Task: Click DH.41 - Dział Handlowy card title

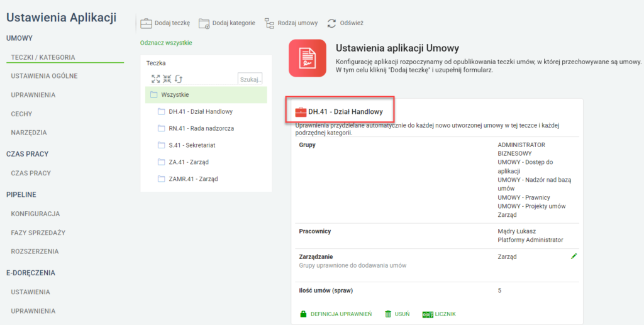Action: point(345,112)
